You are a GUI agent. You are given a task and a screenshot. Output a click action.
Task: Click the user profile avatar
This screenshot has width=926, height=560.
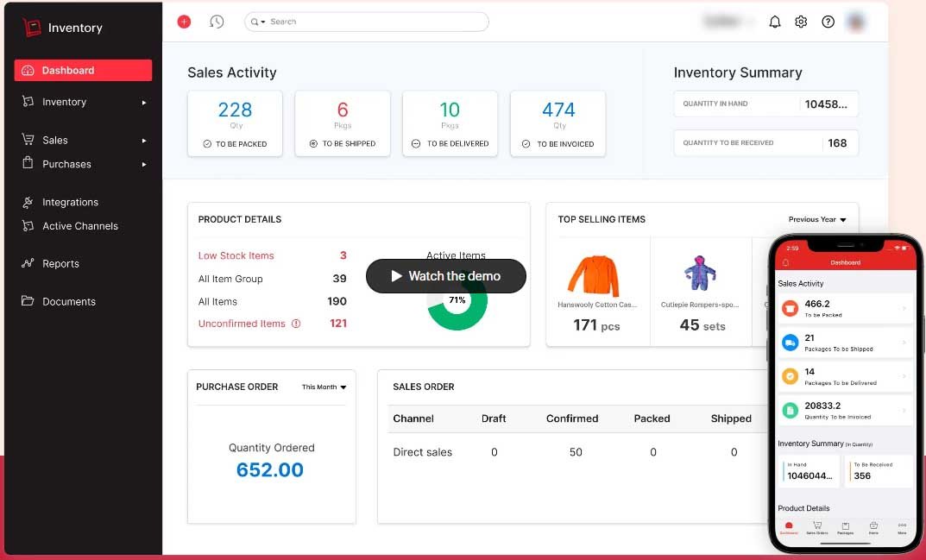[x=856, y=22]
